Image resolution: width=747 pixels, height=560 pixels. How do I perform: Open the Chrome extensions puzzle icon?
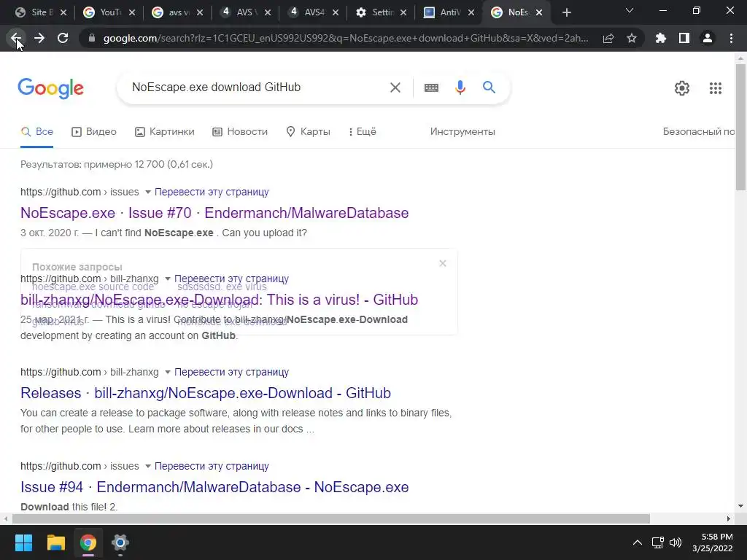661,38
